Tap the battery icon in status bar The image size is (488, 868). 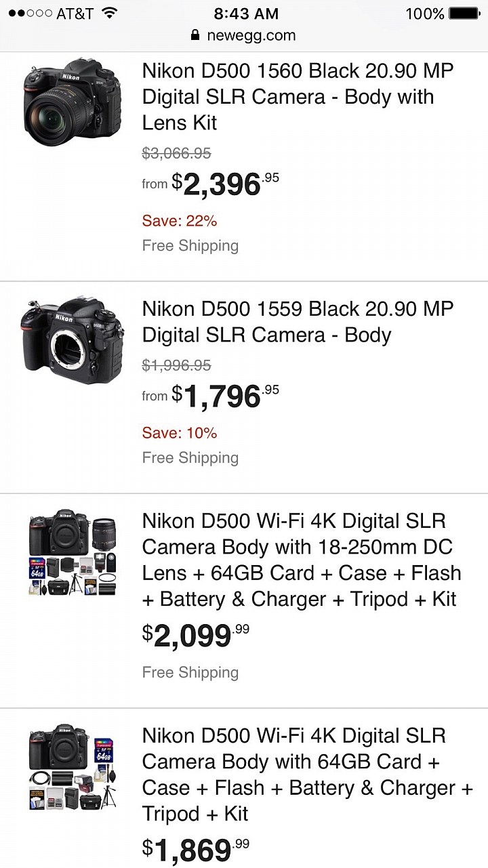coord(464,13)
